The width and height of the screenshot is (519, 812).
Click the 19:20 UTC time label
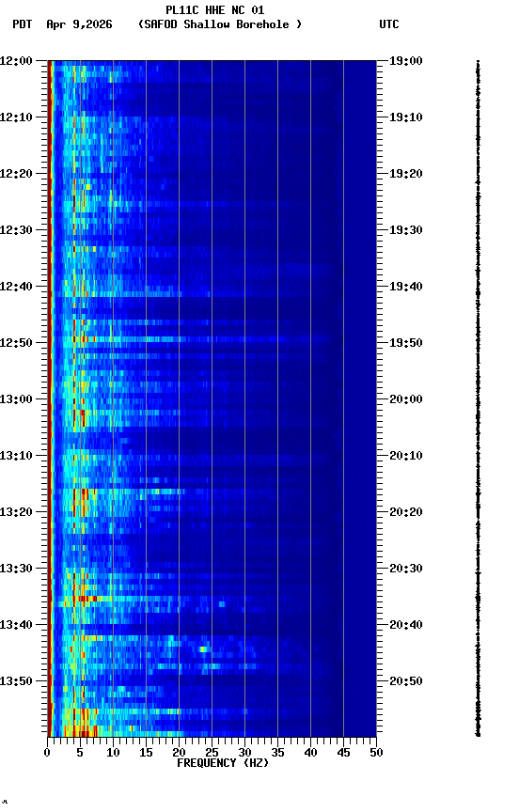pyautogui.click(x=406, y=174)
